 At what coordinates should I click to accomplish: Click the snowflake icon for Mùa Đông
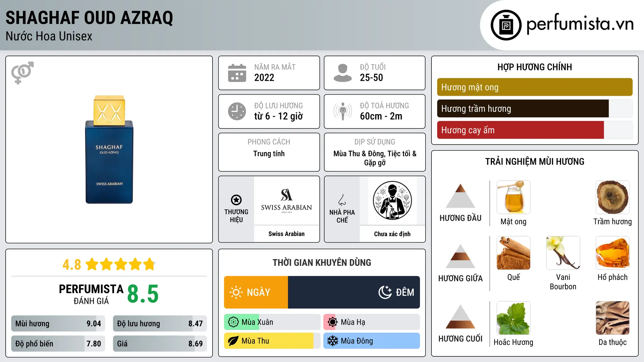click(333, 341)
